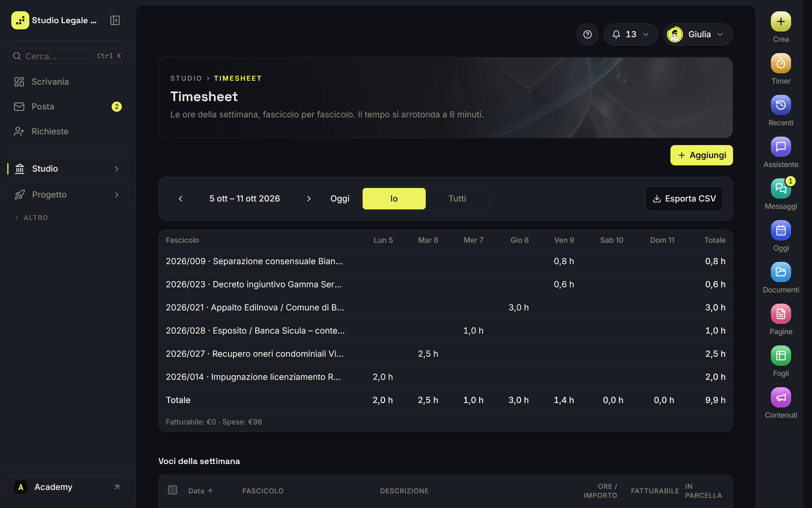Click the Aggiungi button
The width and height of the screenshot is (812, 508).
[701, 155]
